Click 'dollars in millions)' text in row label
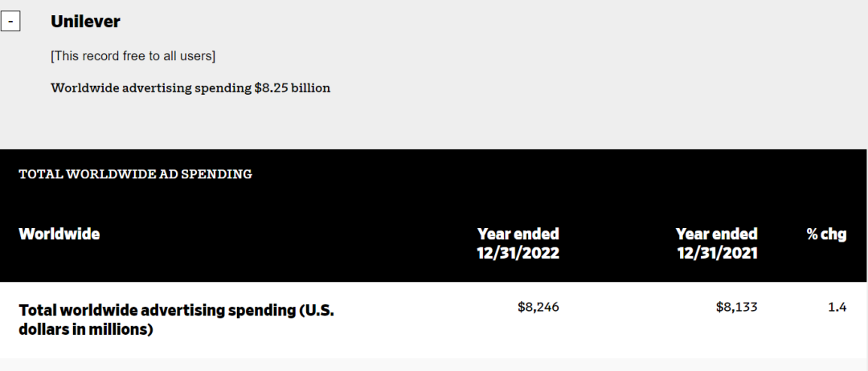This screenshot has height=371, width=868. [86, 329]
